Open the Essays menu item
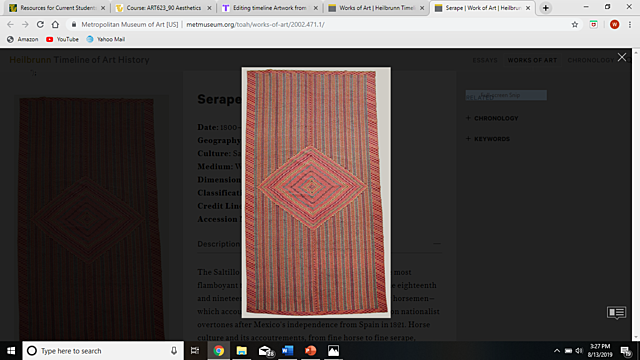This screenshot has height=360, width=640. click(485, 60)
